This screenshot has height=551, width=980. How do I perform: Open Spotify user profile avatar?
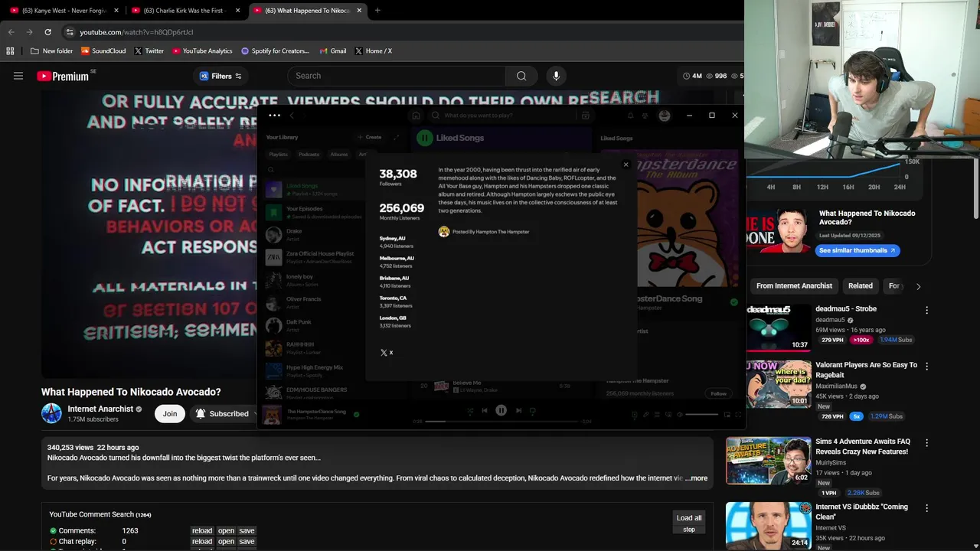click(x=665, y=116)
